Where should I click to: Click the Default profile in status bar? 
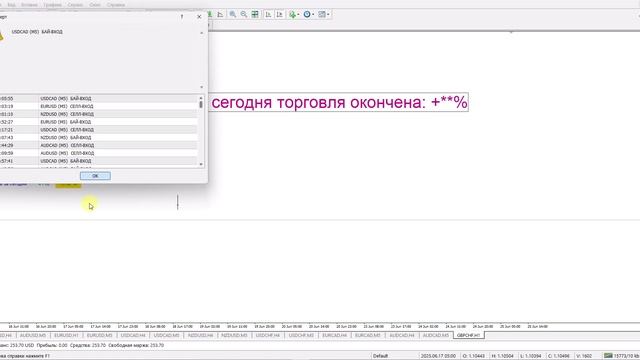(380, 356)
